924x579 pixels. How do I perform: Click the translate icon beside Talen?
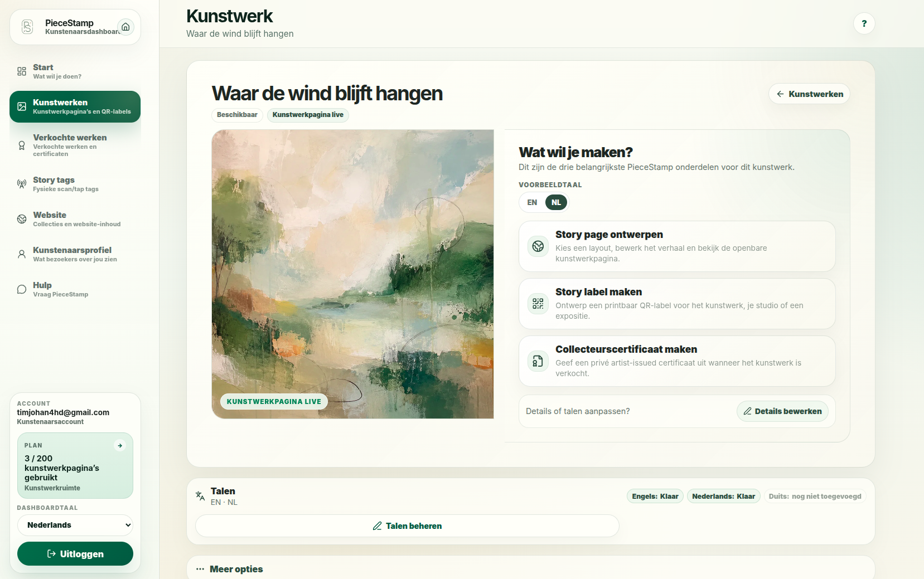pos(200,495)
